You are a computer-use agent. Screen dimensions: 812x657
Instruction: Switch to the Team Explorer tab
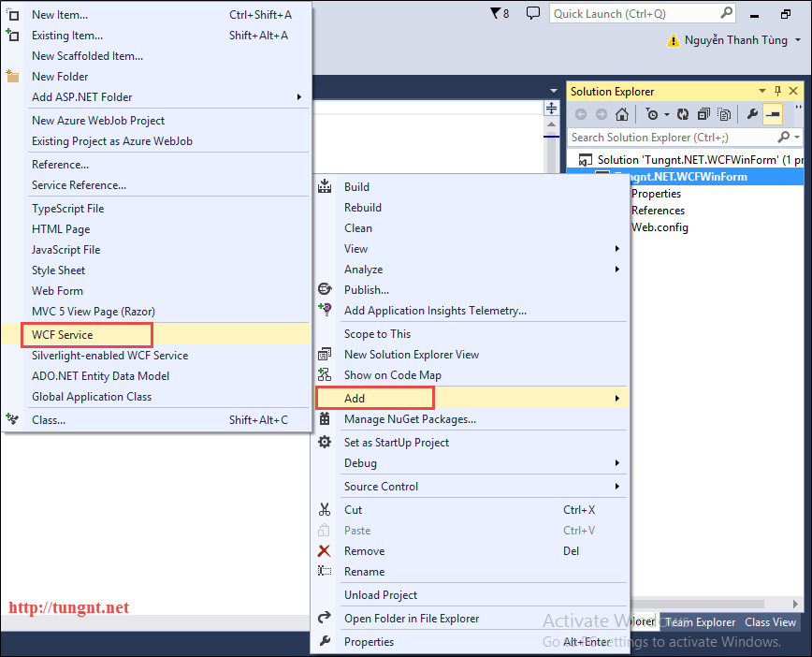coord(700,622)
